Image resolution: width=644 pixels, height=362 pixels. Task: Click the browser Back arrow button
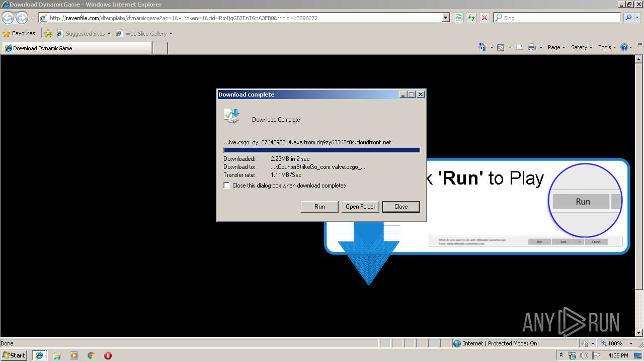click(x=8, y=18)
